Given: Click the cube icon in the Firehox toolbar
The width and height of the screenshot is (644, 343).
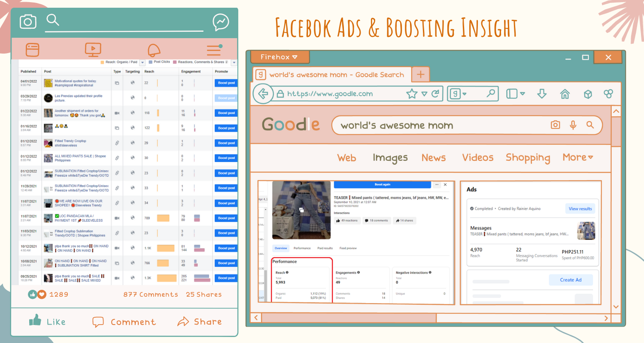Looking at the screenshot, I should 588,94.
